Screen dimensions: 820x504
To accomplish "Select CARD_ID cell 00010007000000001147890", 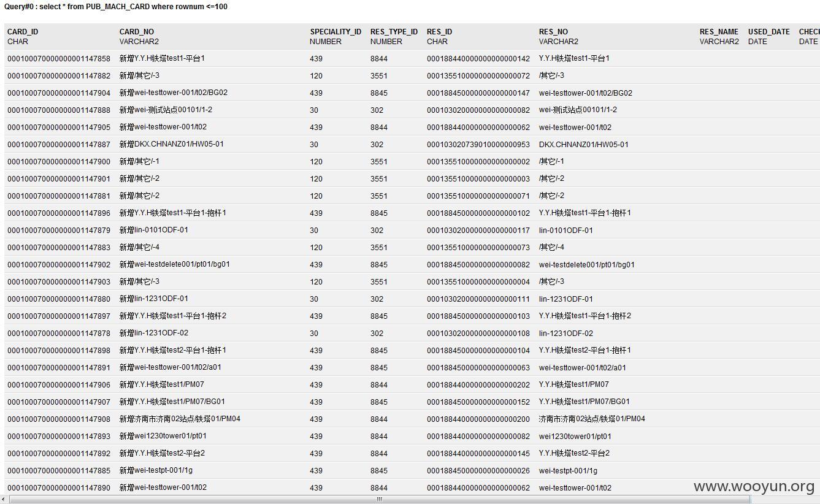I will [59, 488].
